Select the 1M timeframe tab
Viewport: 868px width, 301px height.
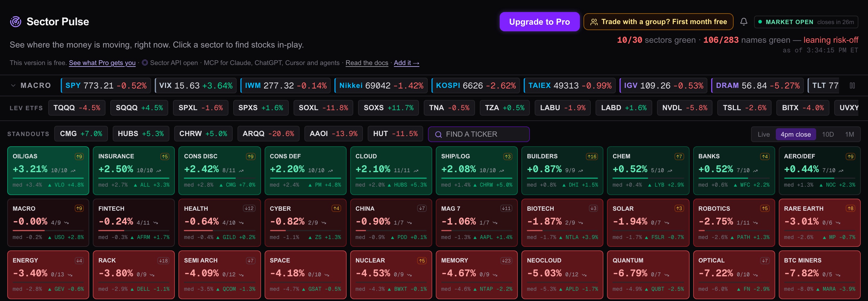[x=850, y=134]
